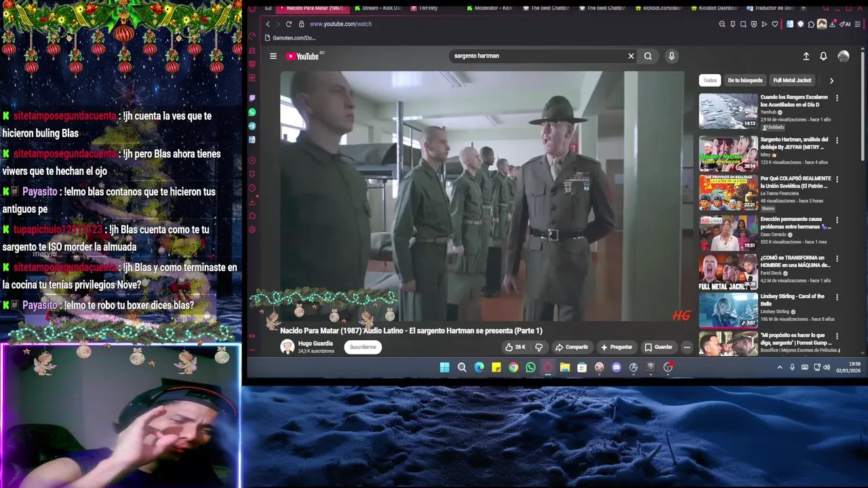The height and width of the screenshot is (488, 868).
Task: Open more video actions (three dots)
Action: pos(687,347)
